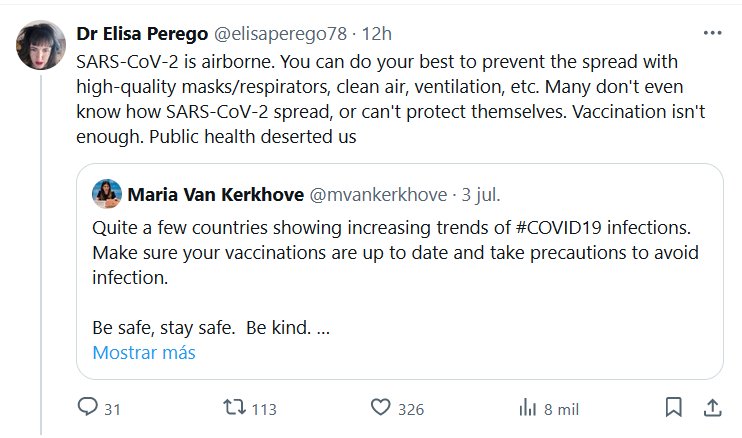
Task: Open tweet analytics bar chart icon
Action: [527, 408]
